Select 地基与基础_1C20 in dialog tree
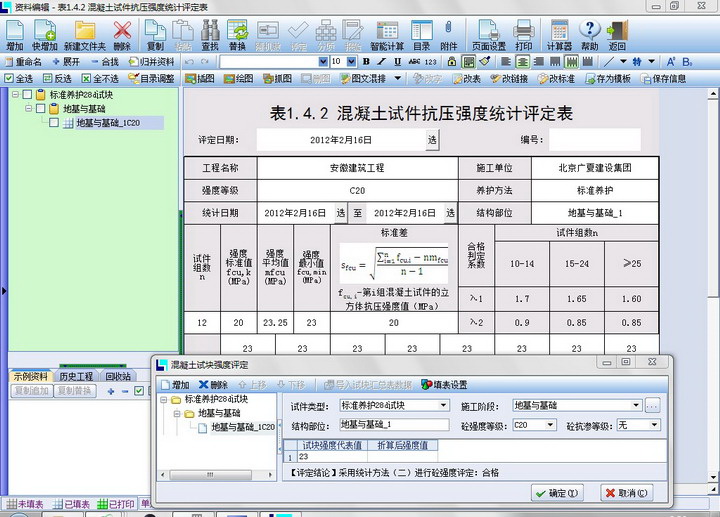 click(243, 427)
